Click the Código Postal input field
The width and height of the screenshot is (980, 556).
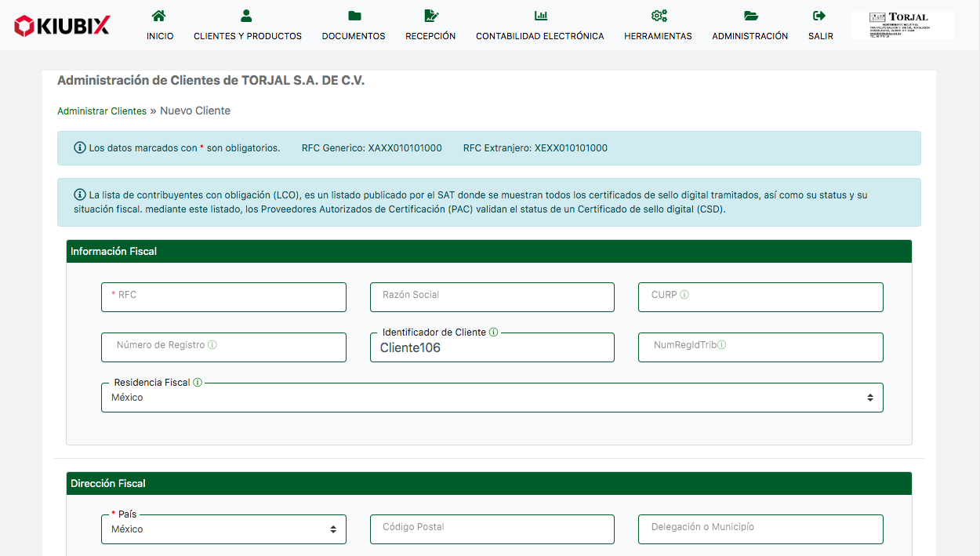pos(492,529)
